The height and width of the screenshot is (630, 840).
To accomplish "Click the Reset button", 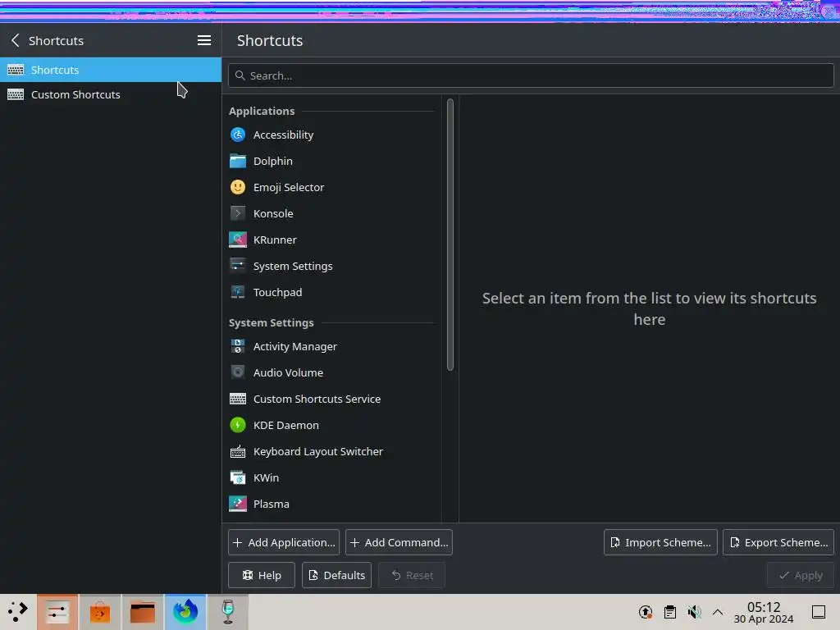I will pos(412,575).
